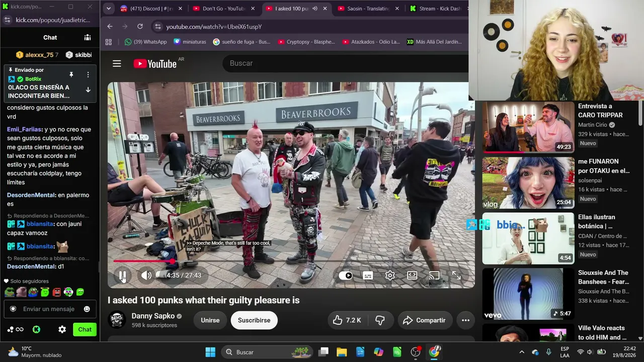Mute the 'I asked 100 punks' tab audio
644x362 pixels.
click(x=315, y=9)
